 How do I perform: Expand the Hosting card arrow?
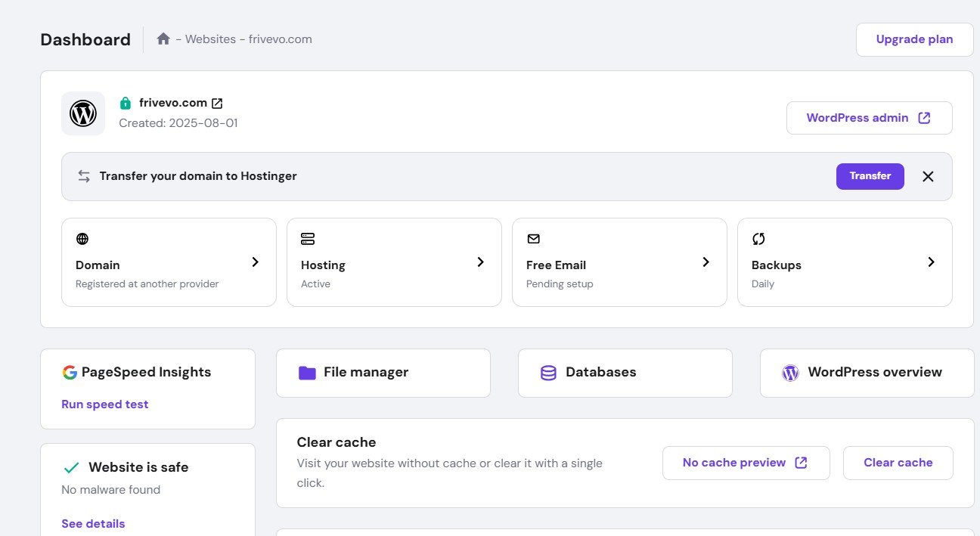[x=480, y=262]
